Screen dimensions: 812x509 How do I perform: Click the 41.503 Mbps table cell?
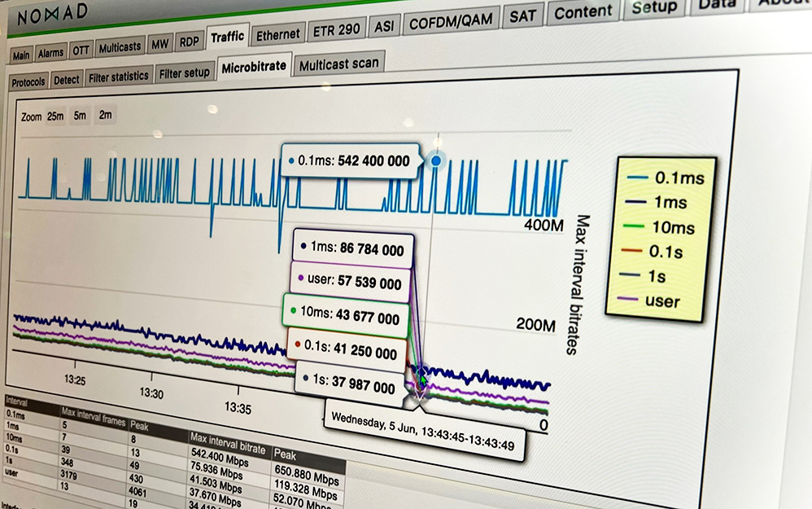point(216,484)
